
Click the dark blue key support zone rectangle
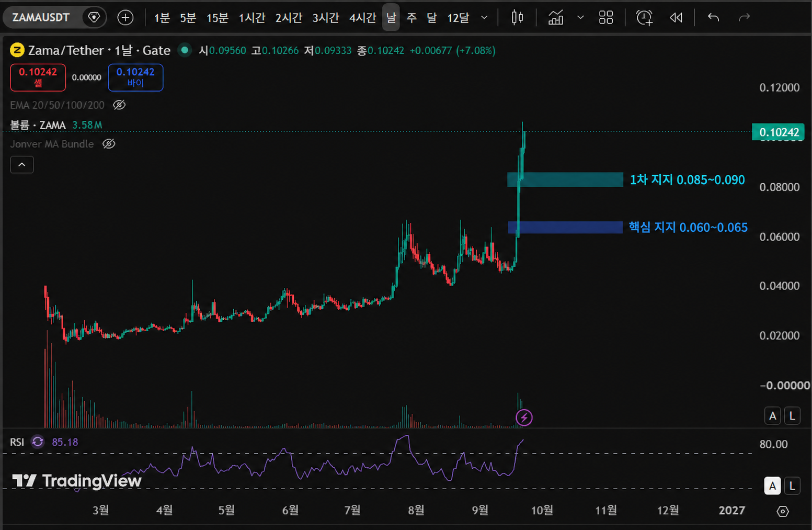[565, 227]
